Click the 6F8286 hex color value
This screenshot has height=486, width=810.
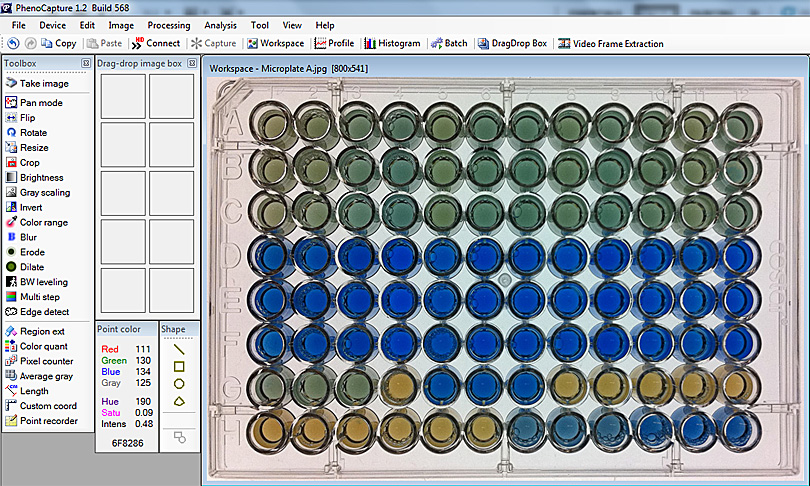coord(126,440)
